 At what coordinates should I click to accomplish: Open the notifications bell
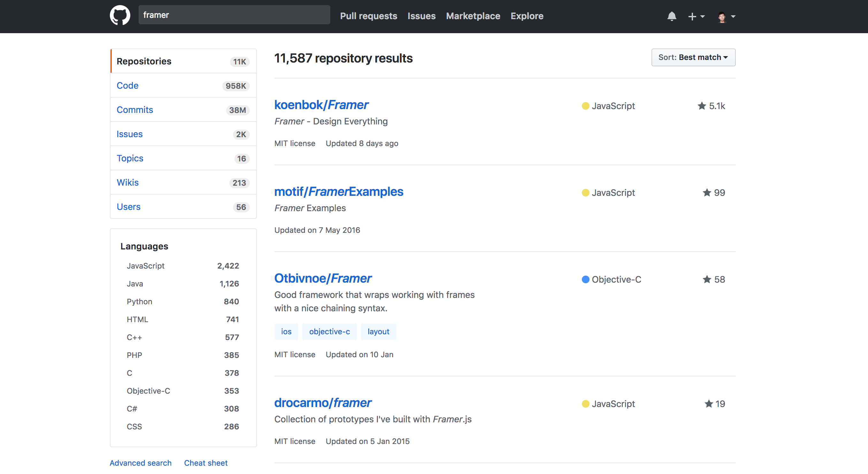click(x=671, y=16)
